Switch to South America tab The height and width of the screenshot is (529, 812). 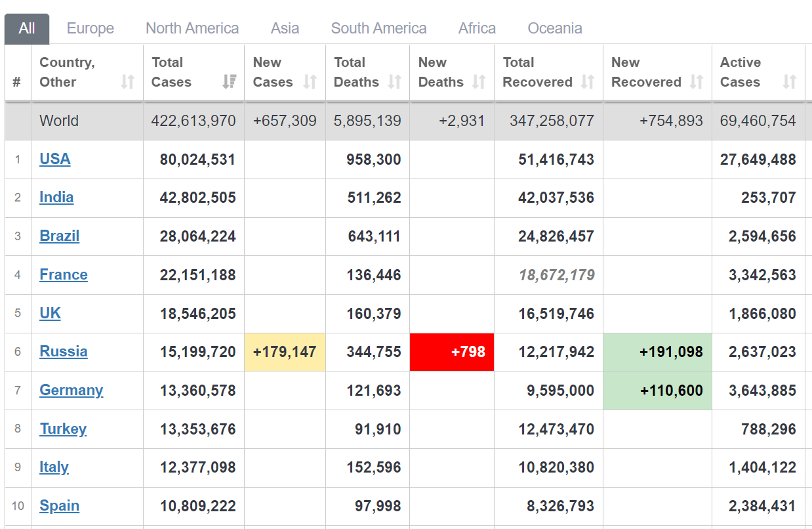[x=379, y=29]
